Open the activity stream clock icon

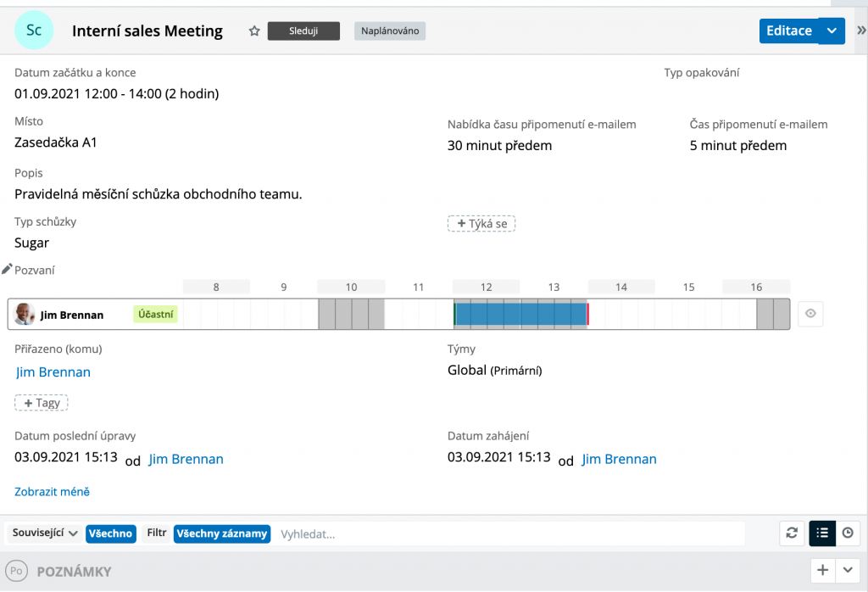(848, 533)
